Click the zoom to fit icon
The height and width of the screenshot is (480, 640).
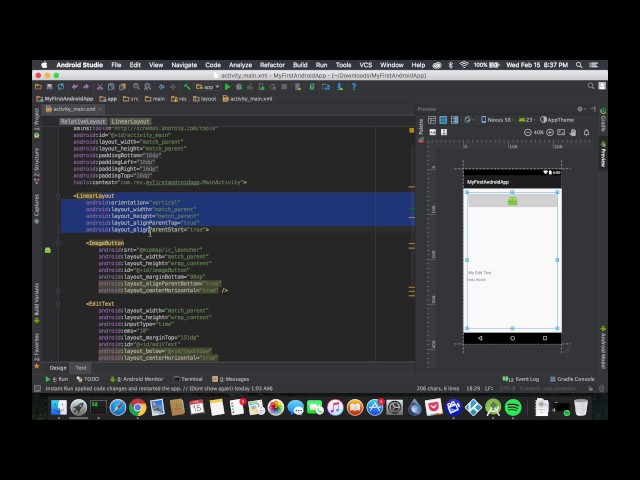[x=561, y=132]
